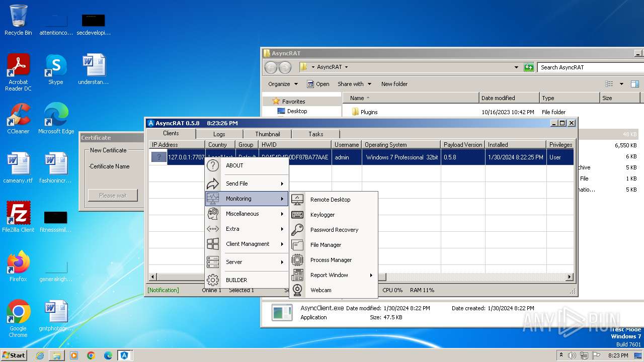The width and height of the screenshot is (644, 362).
Task: Click the Monitoring menu icon
Action: (x=213, y=199)
